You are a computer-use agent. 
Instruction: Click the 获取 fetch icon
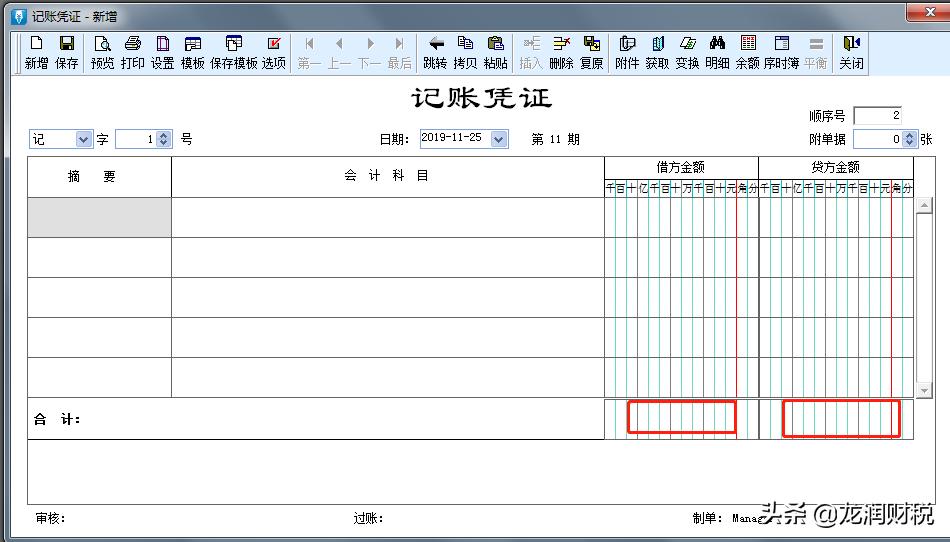[x=657, y=52]
